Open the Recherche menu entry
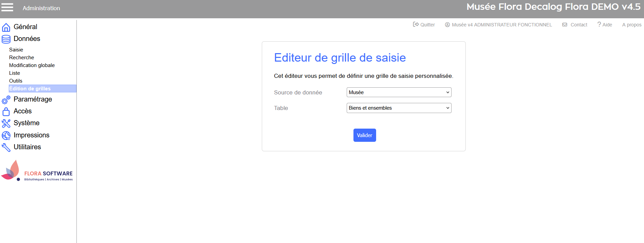 [22, 58]
